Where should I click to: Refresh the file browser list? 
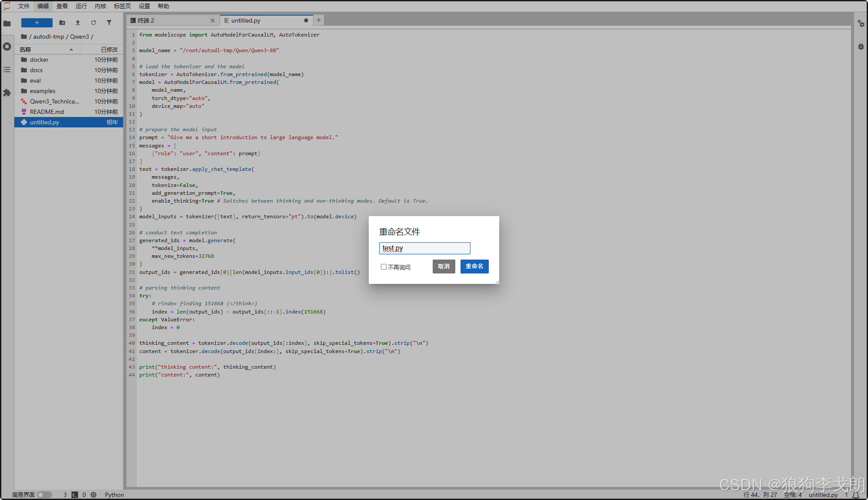click(x=93, y=23)
